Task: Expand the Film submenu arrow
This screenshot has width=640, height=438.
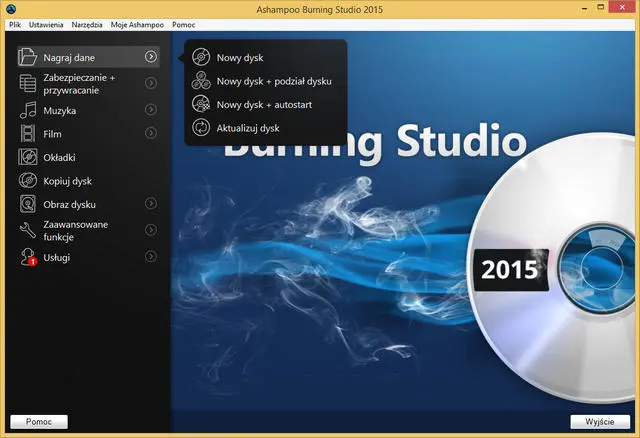Action: pyautogui.click(x=151, y=133)
